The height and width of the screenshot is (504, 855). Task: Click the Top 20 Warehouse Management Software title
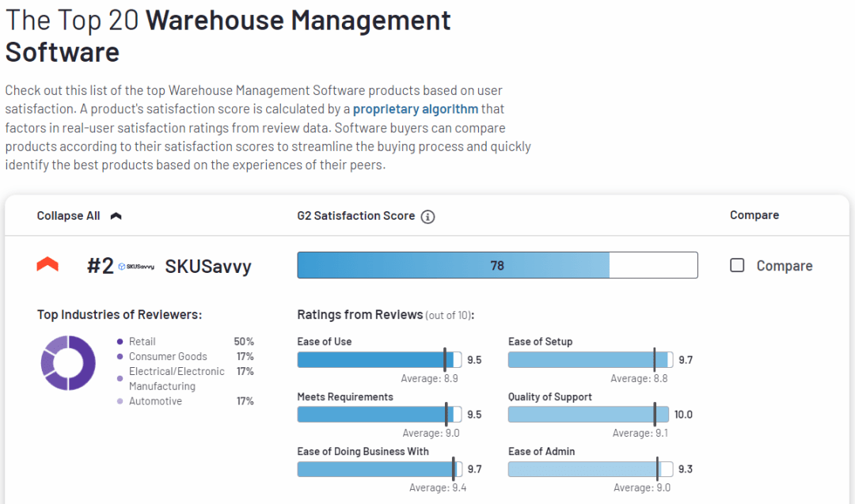click(x=228, y=36)
